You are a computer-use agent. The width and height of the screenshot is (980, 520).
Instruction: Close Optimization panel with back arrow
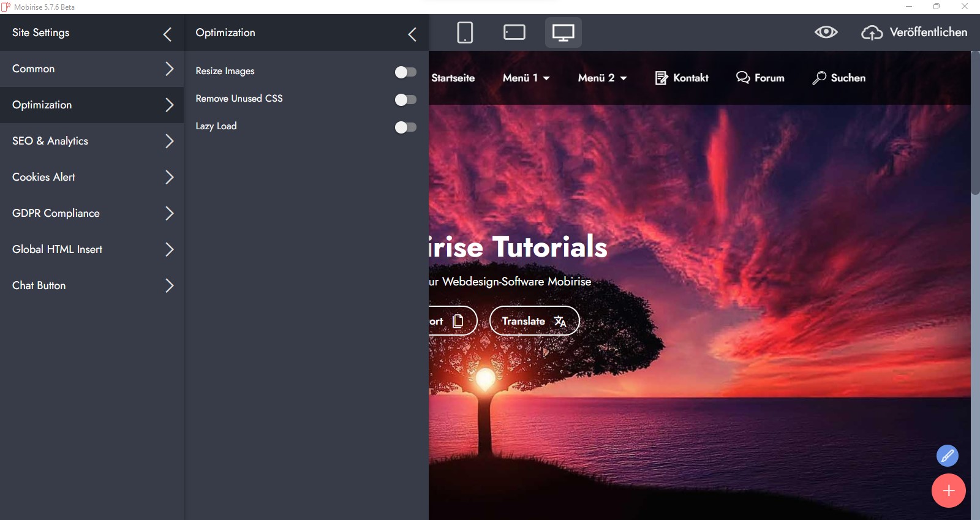(x=412, y=34)
